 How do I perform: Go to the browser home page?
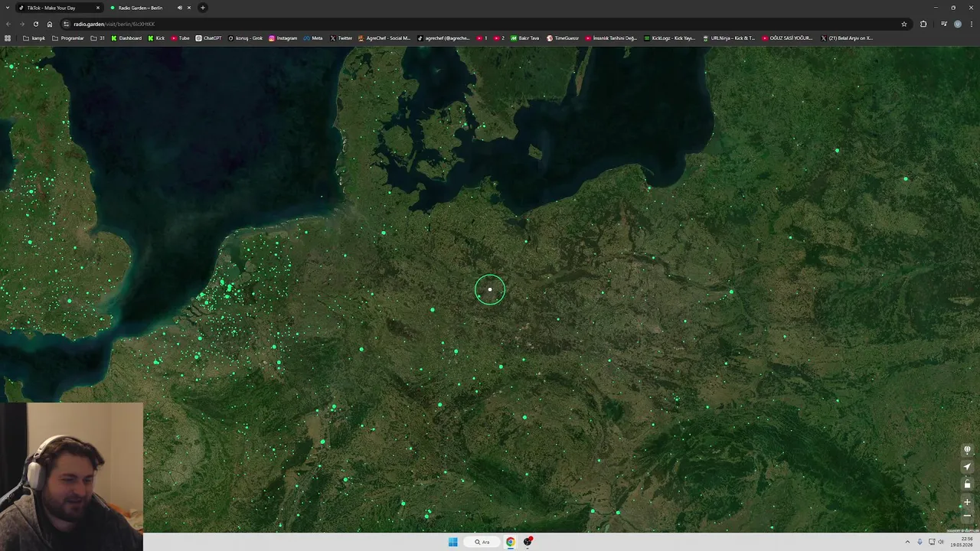[50, 24]
